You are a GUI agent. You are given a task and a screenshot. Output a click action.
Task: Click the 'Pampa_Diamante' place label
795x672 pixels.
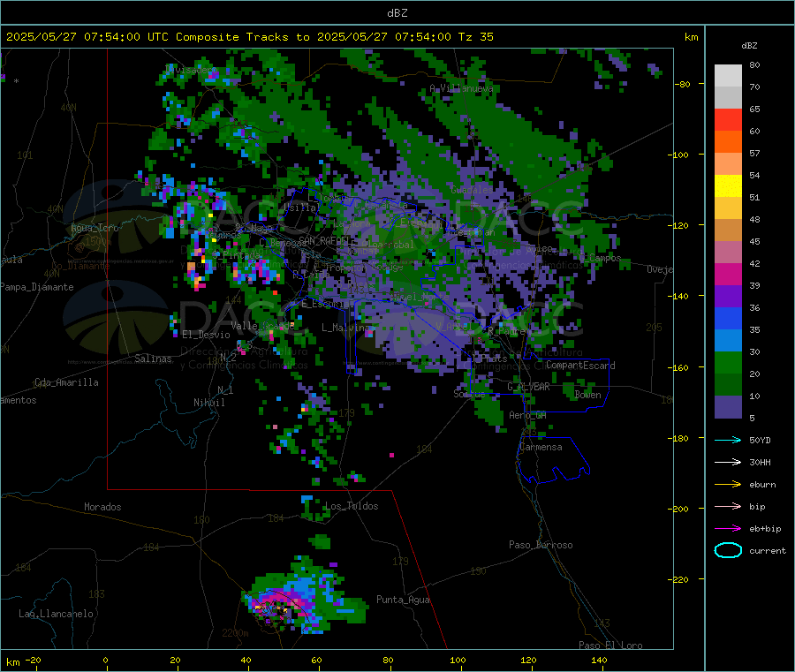(x=36, y=287)
